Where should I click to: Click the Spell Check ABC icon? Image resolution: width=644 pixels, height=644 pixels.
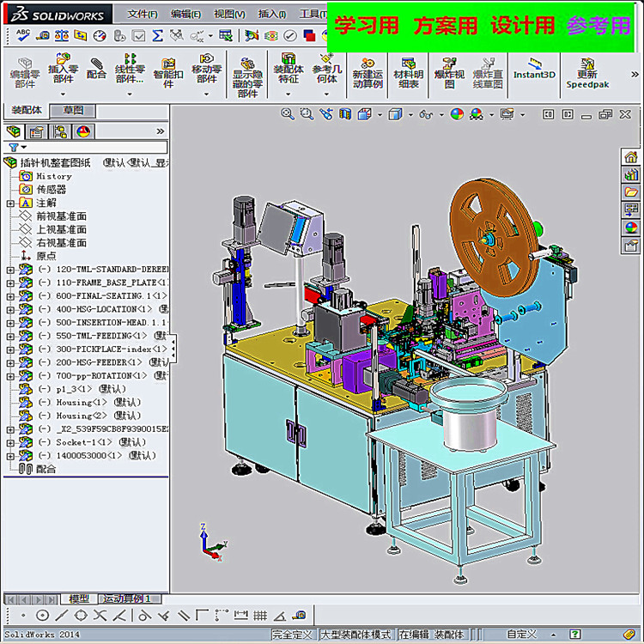pyautogui.click(x=22, y=35)
